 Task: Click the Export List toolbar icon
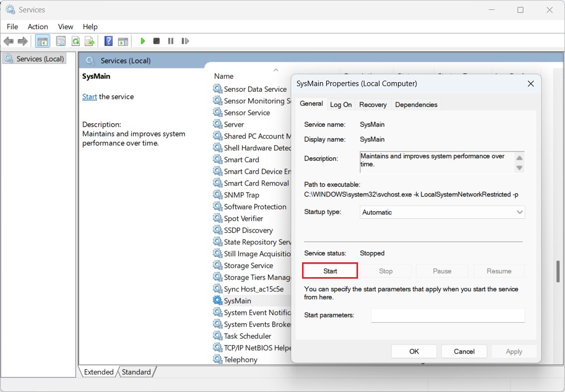(x=90, y=41)
